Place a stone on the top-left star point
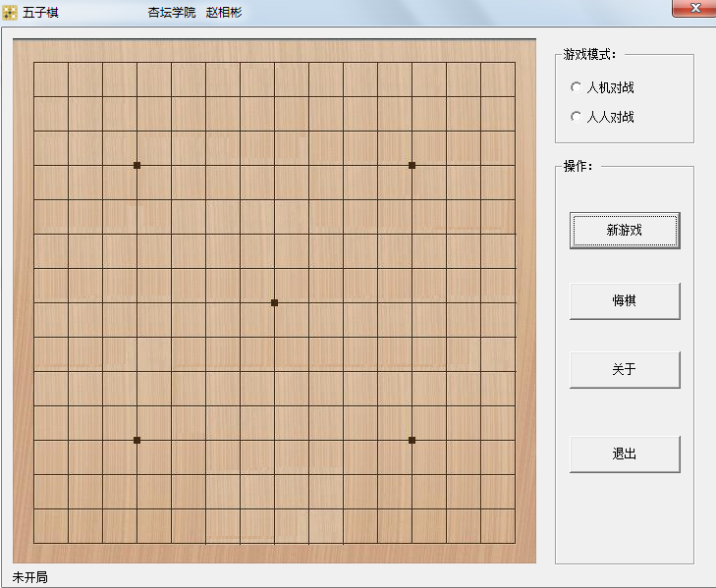716x588 pixels. click(x=137, y=165)
